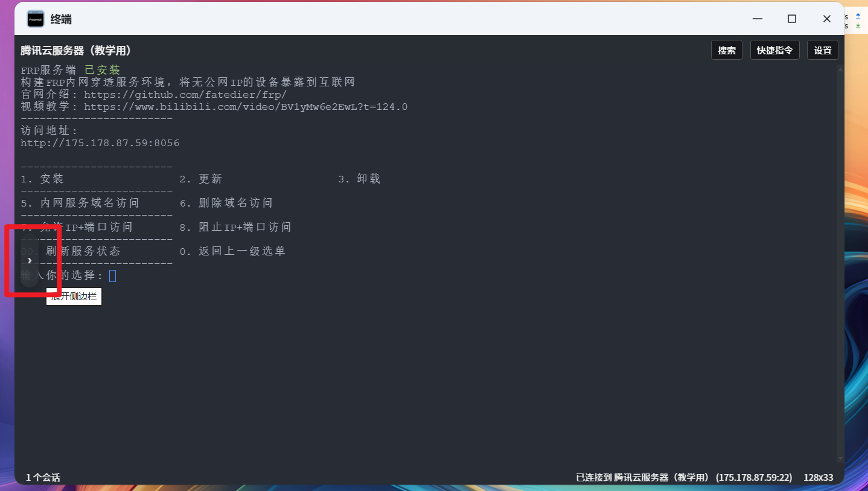
Task: Click the blue upload arrow icon
Action: 858,16
